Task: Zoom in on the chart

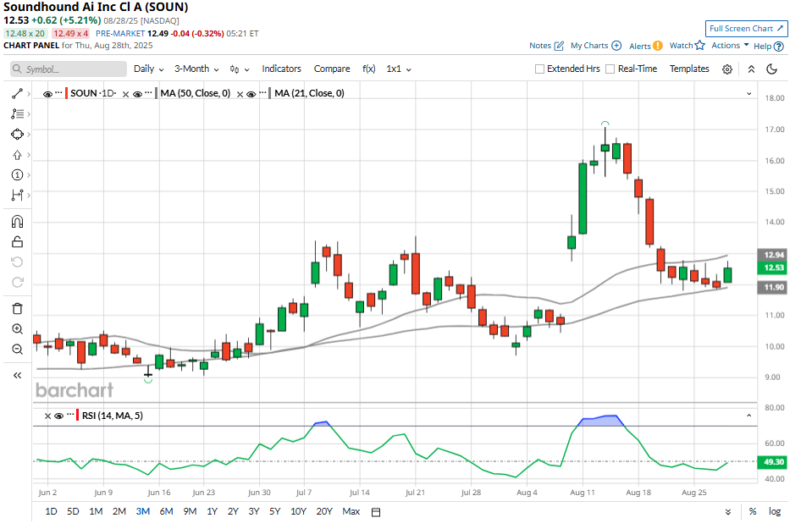Action: 17,329
